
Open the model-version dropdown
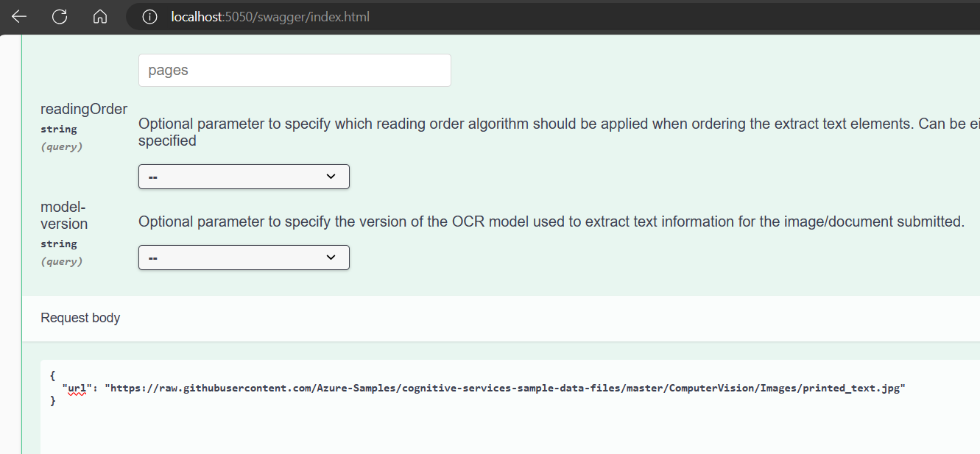(x=244, y=258)
